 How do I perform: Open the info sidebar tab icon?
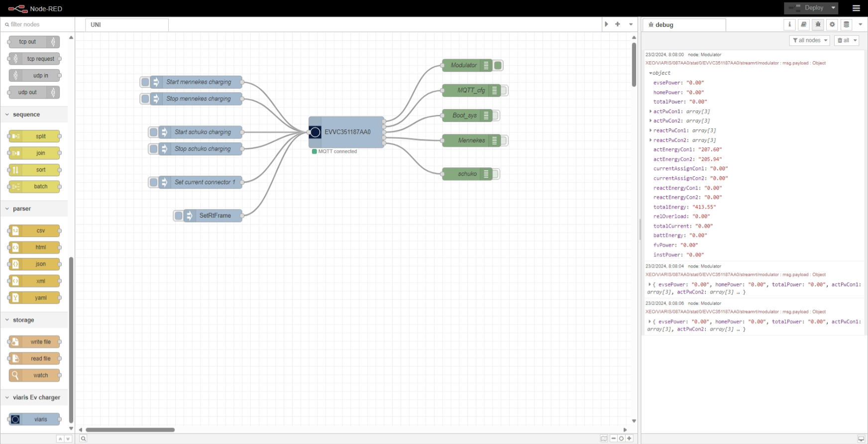pyautogui.click(x=789, y=24)
